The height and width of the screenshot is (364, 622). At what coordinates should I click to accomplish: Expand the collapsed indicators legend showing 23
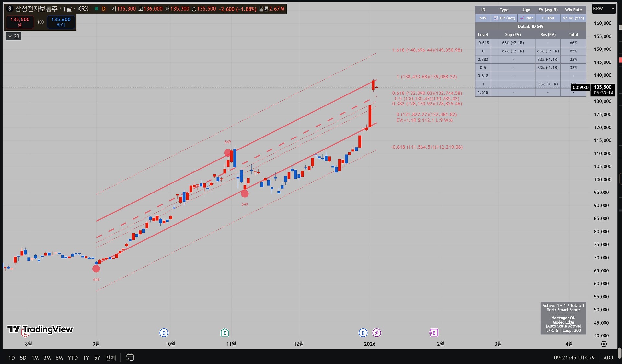click(x=14, y=36)
